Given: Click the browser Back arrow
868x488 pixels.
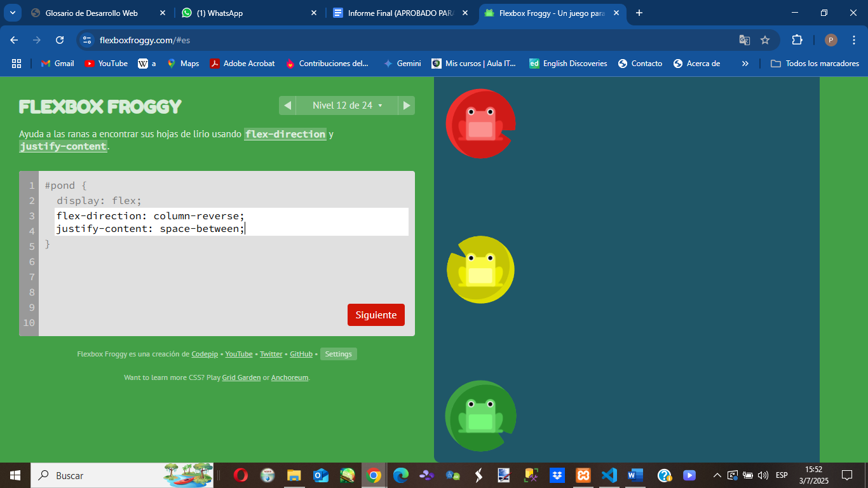Looking at the screenshot, I should [x=14, y=40].
